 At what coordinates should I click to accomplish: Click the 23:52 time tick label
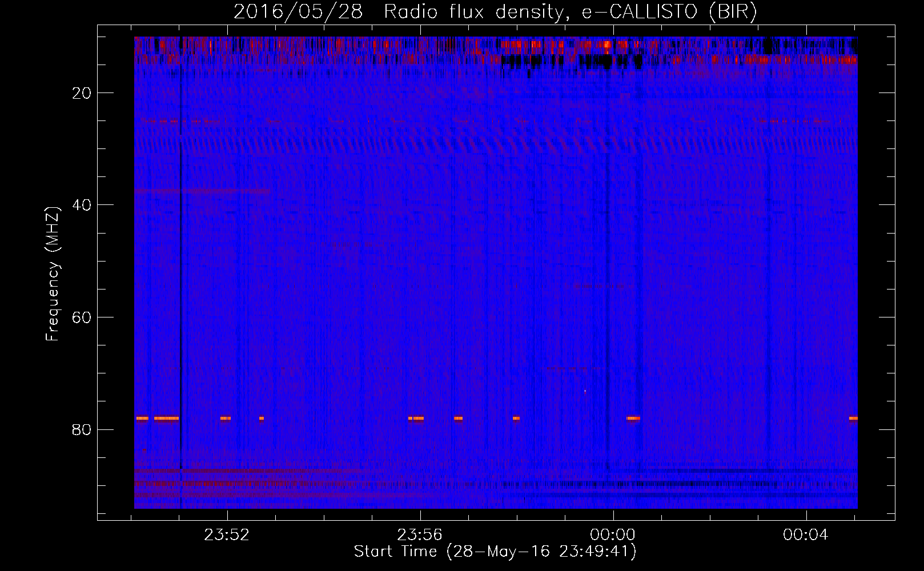point(227,535)
